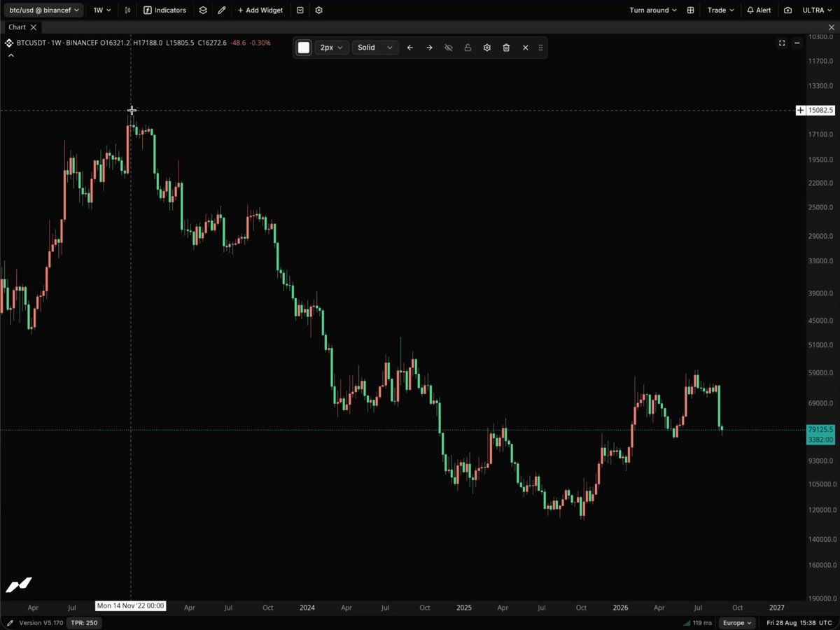
Task: Grab the drawing toolbar drag handle
Action: coord(540,48)
